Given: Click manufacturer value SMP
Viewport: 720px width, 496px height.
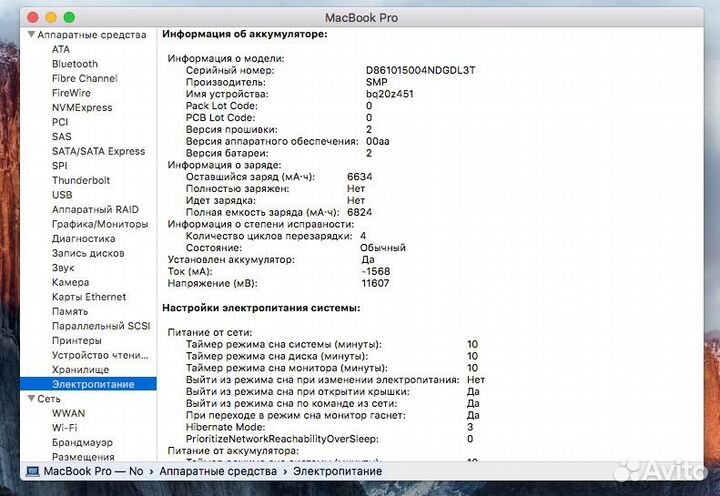Looking at the screenshot, I should (377, 82).
